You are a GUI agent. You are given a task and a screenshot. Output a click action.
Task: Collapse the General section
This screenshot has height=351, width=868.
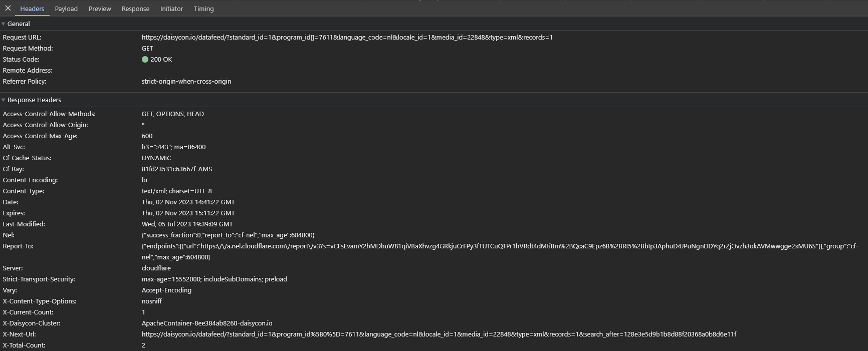(x=4, y=24)
